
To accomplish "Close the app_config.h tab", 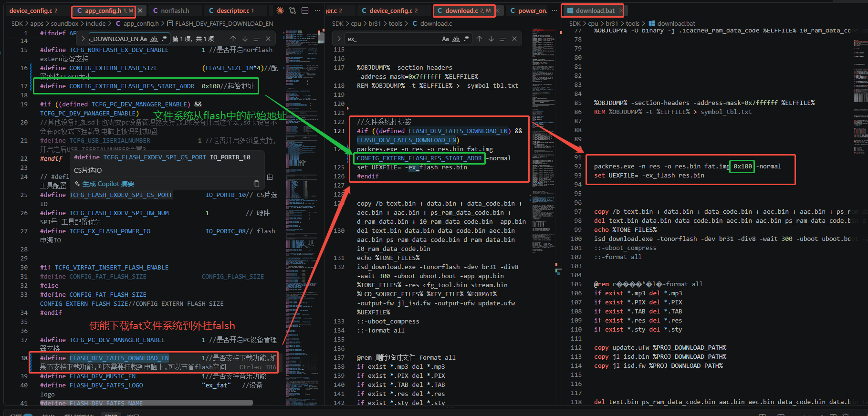I will (140, 10).
